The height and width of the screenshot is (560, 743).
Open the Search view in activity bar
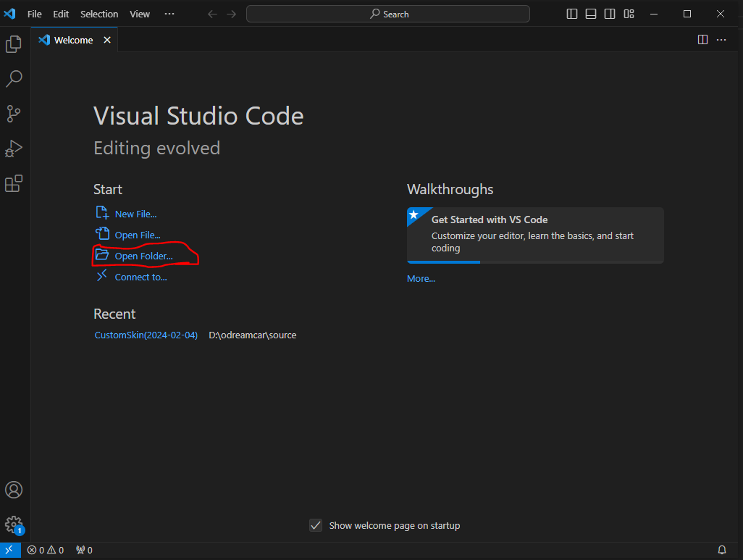click(14, 79)
